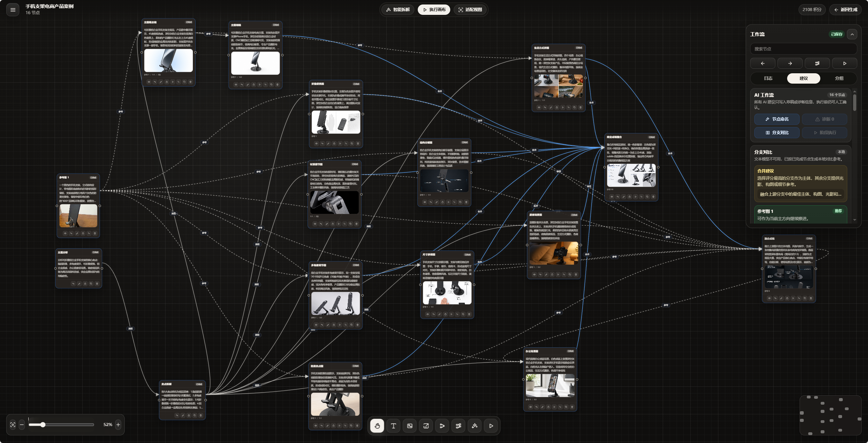Image resolution: width=868 pixels, height=443 pixels.
Task: Click the image export/edit tool in bottom toolbar
Action: [x=426, y=426]
